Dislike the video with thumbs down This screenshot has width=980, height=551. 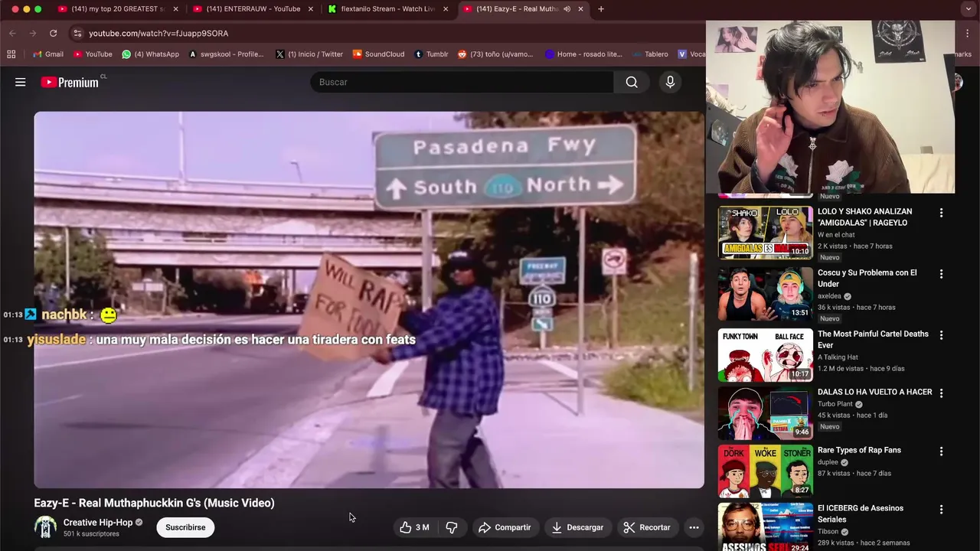[x=452, y=527]
